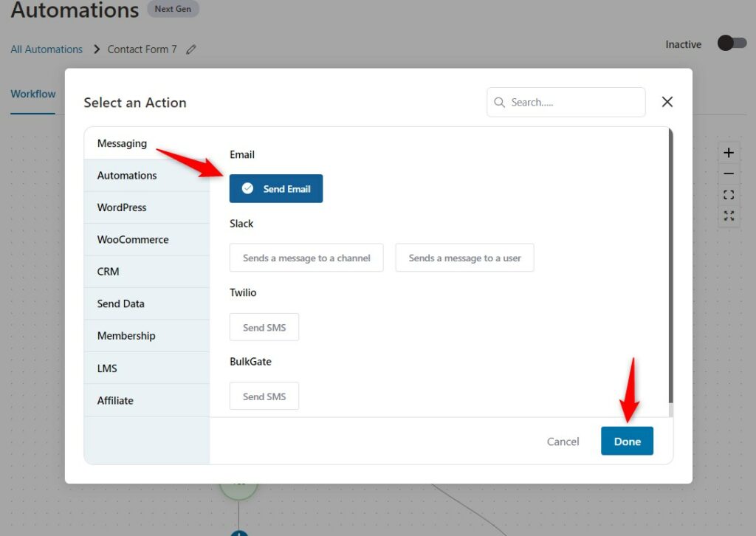Choose Slack Sends a message to a user
This screenshot has width=756, height=536.
pos(464,258)
